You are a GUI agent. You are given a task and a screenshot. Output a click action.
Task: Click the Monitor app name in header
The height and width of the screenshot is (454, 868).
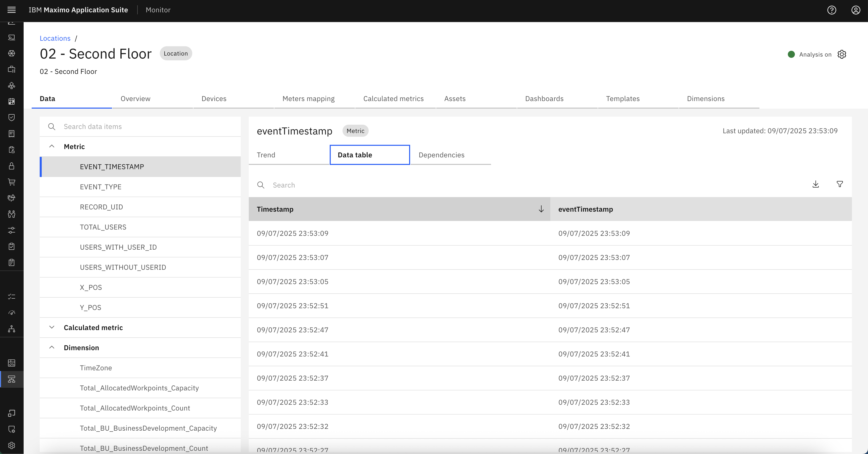[x=158, y=10]
